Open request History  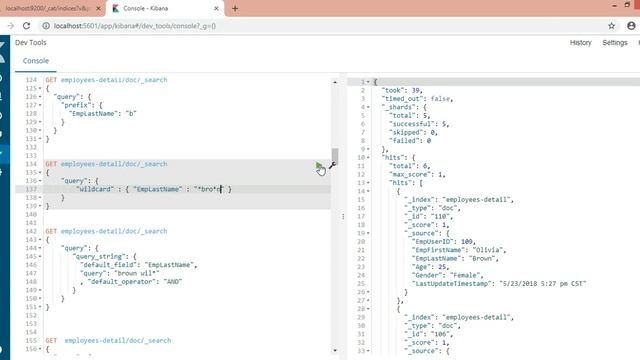[580, 42]
